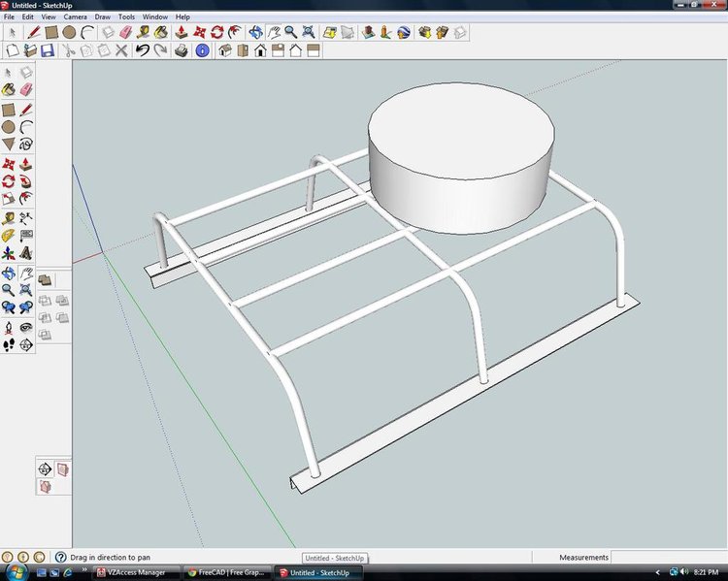
Task: Click the Paste clipboard icon
Action: coord(104,50)
